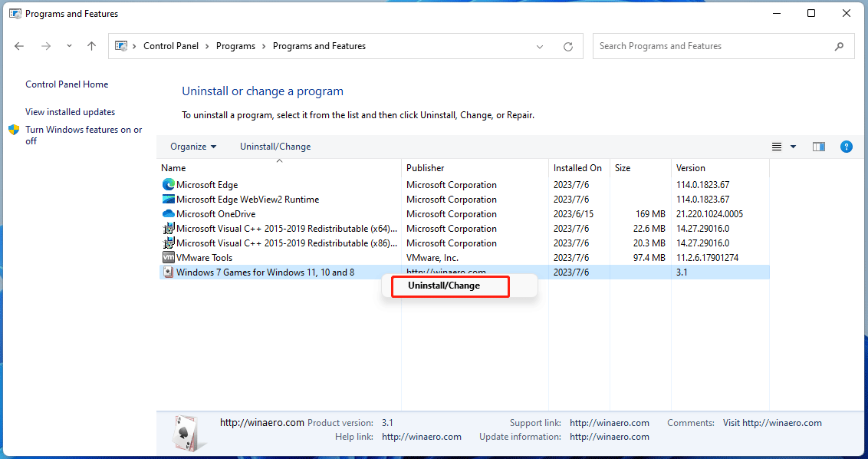
Task: Open Turn Windows features on or off
Action: pyautogui.click(x=84, y=135)
